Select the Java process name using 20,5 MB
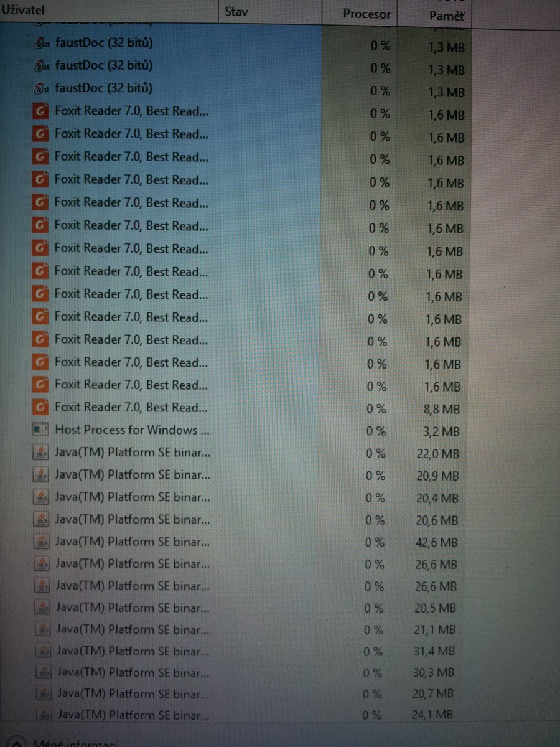Screen dimensions: 560x747 133,608
